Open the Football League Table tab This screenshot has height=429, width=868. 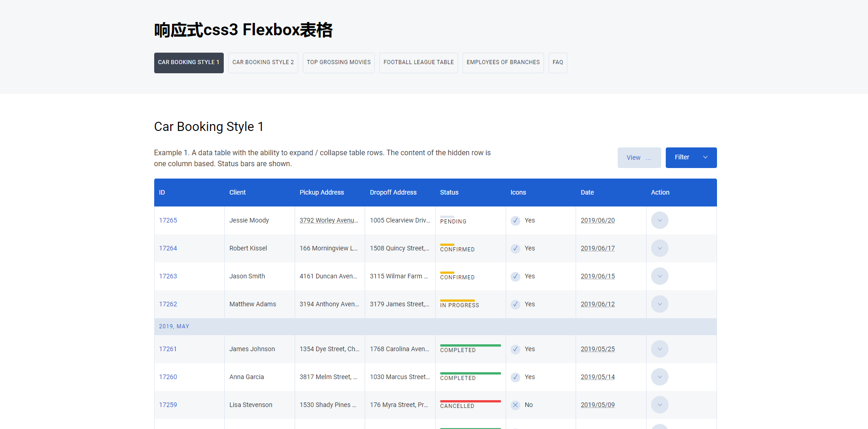419,63
